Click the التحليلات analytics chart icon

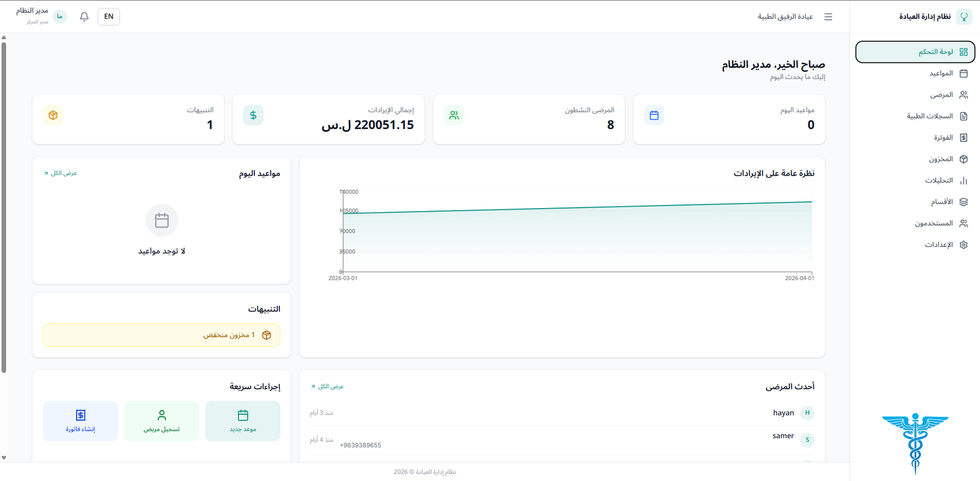(963, 181)
